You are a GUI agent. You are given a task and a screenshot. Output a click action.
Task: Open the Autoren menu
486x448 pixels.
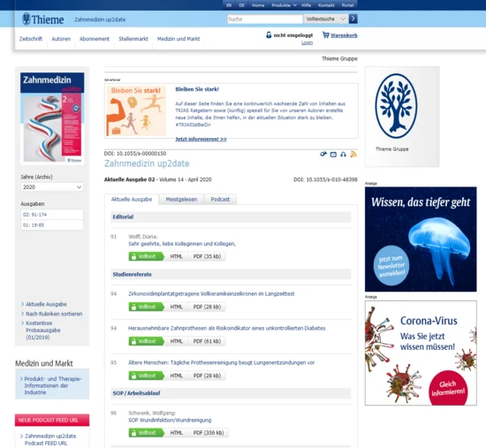tap(61, 39)
